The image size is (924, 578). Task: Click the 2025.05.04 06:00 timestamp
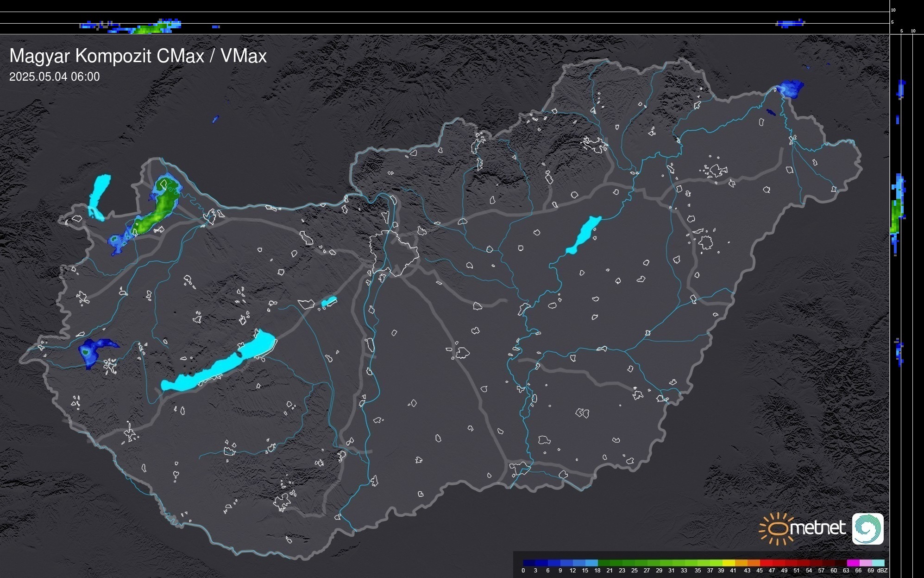pyautogui.click(x=54, y=77)
